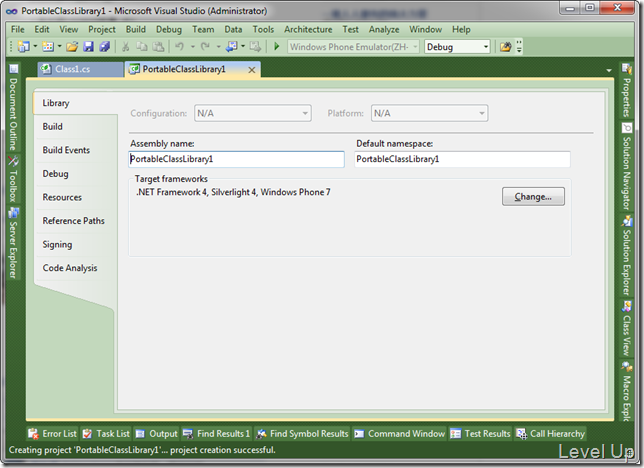The height and width of the screenshot is (468, 644).
Task: Open the Error List panel
Action: [x=52, y=433]
